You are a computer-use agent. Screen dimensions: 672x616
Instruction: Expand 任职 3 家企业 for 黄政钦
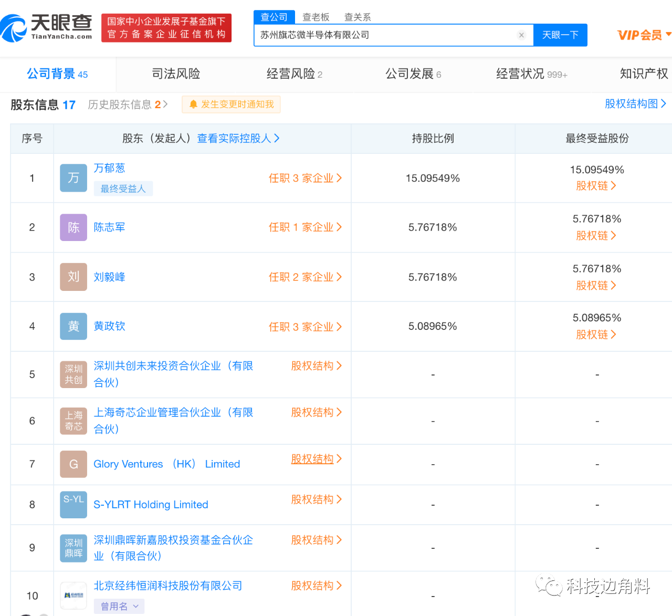[x=306, y=327]
